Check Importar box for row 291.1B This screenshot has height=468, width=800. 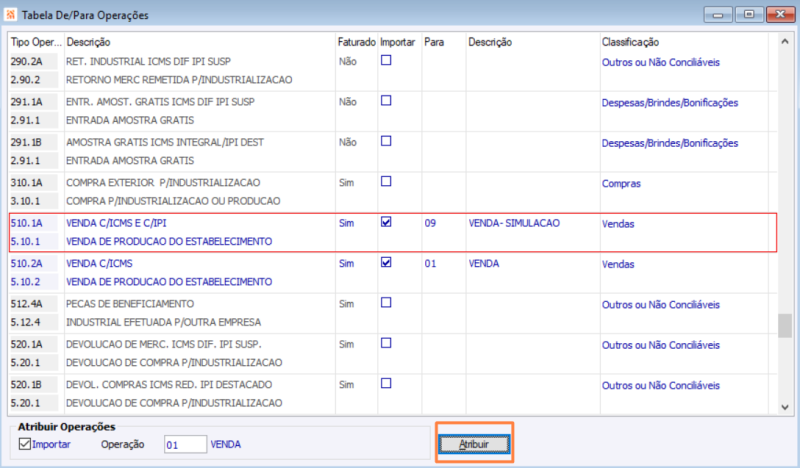pos(386,141)
